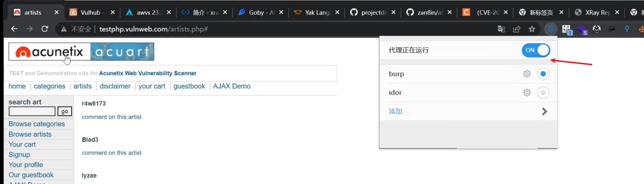Bookmark this page with the star icon
Screen dimensions: 644x184
(x=532, y=29)
